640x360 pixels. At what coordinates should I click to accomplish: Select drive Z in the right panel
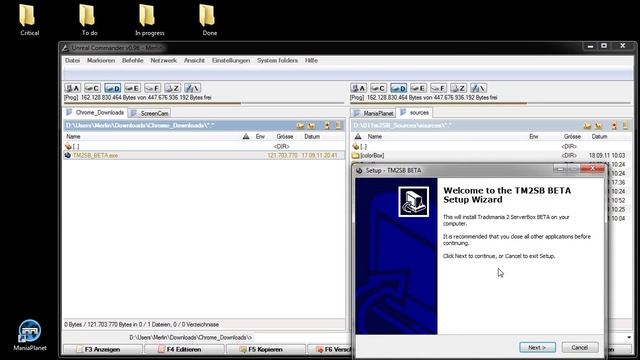click(458, 88)
